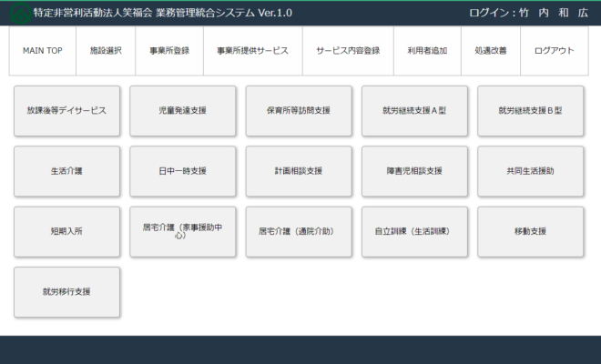Select 就労継続支援A型 button
Viewport: 601px width, 364px height.
414,111
